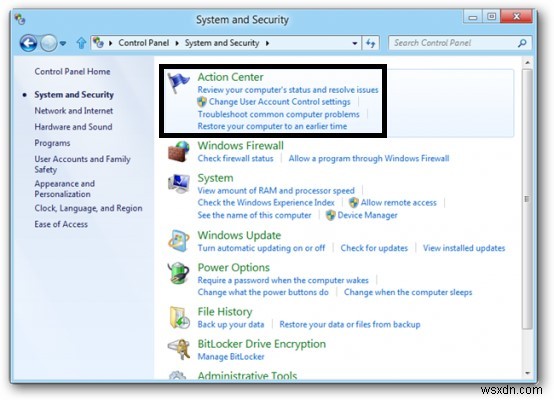Click the Forward navigation arrow button

pyautogui.click(x=48, y=43)
